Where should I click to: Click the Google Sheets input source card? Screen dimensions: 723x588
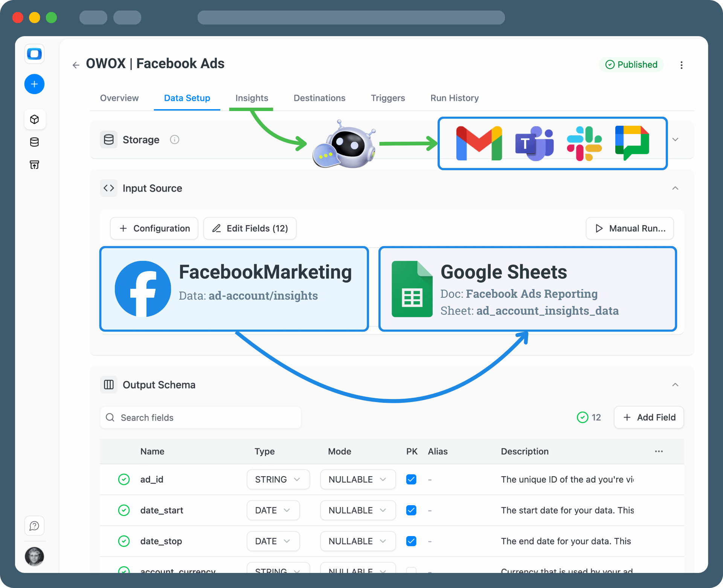coord(527,289)
